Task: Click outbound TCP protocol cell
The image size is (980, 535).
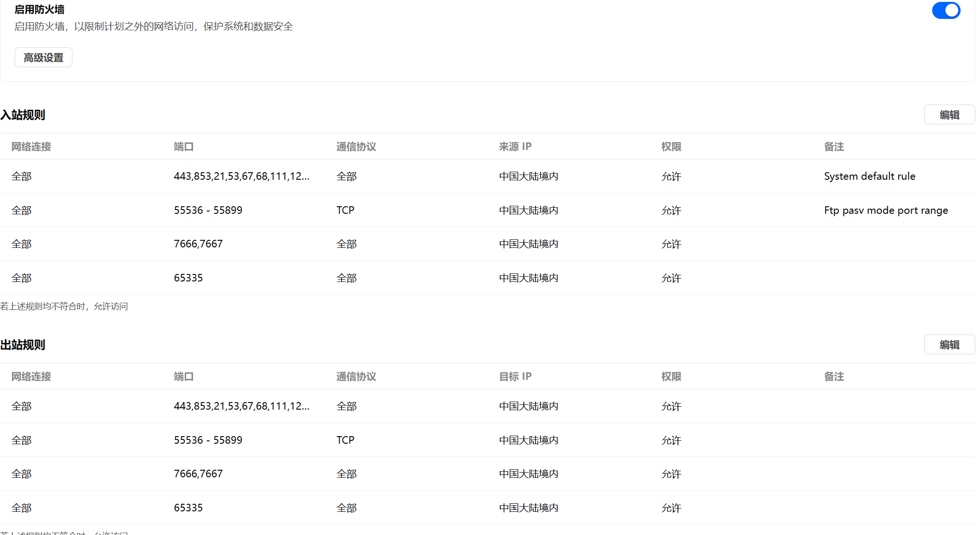Action: point(345,440)
